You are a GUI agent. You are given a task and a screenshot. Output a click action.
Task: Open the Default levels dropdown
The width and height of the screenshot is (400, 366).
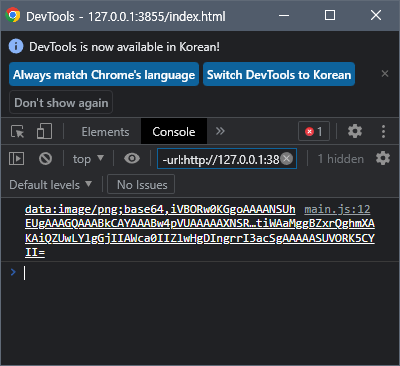click(50, 184)
